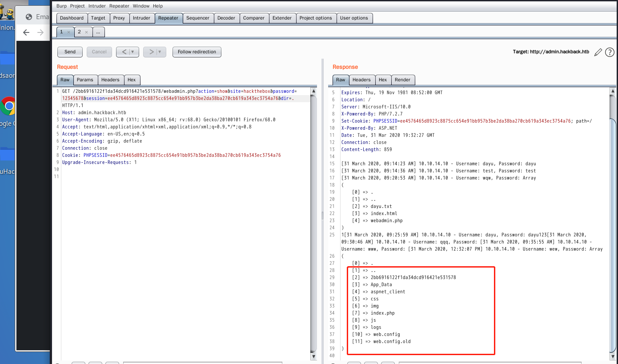Viewport: 618px width, 364px height.
Task: Click the Chrome icon on the desktop
Action: coord(8,106)
